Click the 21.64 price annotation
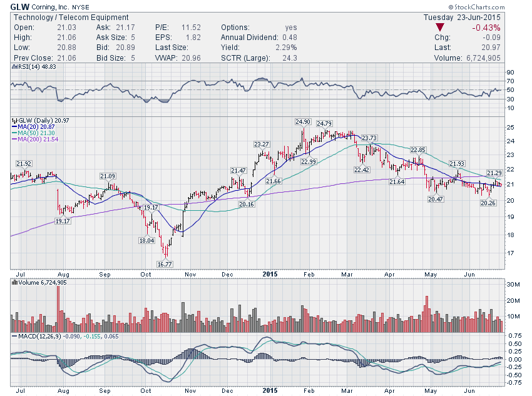The width and height of the screenshot is (532, 396). pyautogui.click(x=397, y=181)
